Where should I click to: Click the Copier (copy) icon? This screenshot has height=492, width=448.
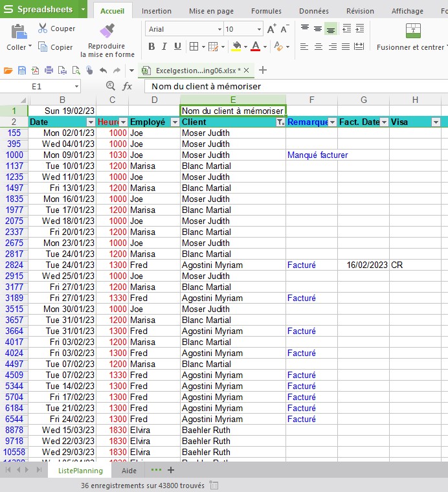coord(43,47)
